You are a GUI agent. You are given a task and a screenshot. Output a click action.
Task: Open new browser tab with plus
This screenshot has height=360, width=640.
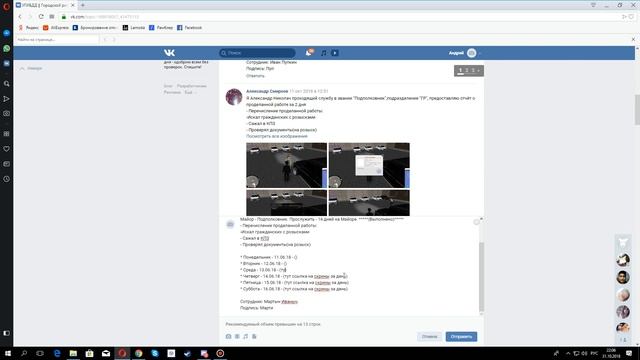point(83,5)
